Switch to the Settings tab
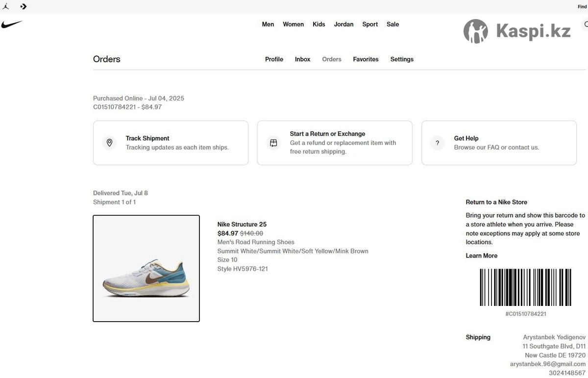Image resolution: width=588 pixels, height=378 pixels. coord(402,59)
